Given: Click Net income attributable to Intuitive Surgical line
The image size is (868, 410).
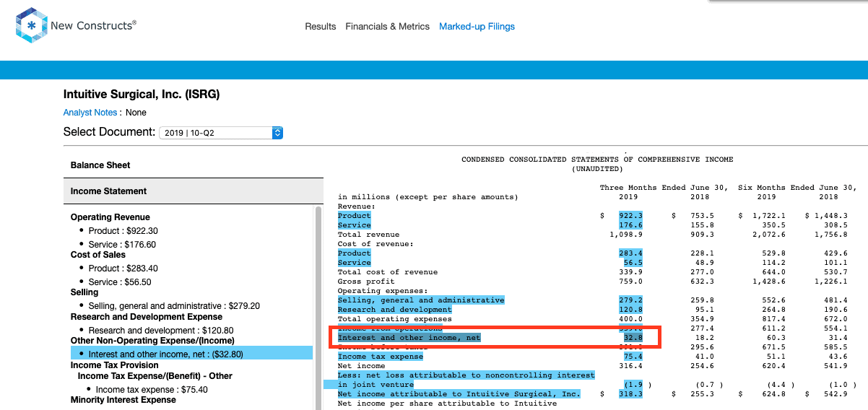Looking at the screenshot, I should [x=459, y=394].
